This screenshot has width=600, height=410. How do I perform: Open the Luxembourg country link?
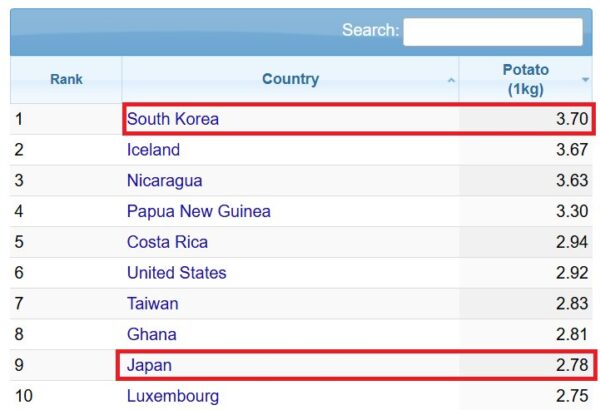(x=172, y=395)
